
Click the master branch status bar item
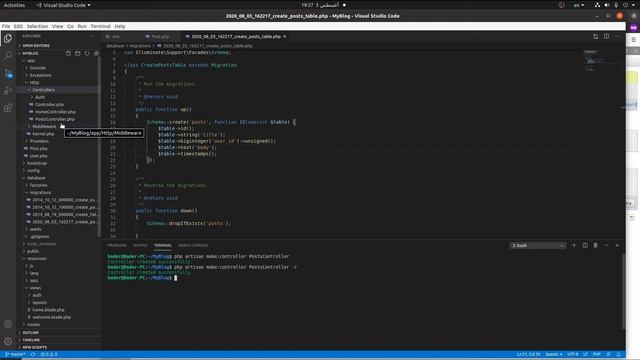pos(15,354)
